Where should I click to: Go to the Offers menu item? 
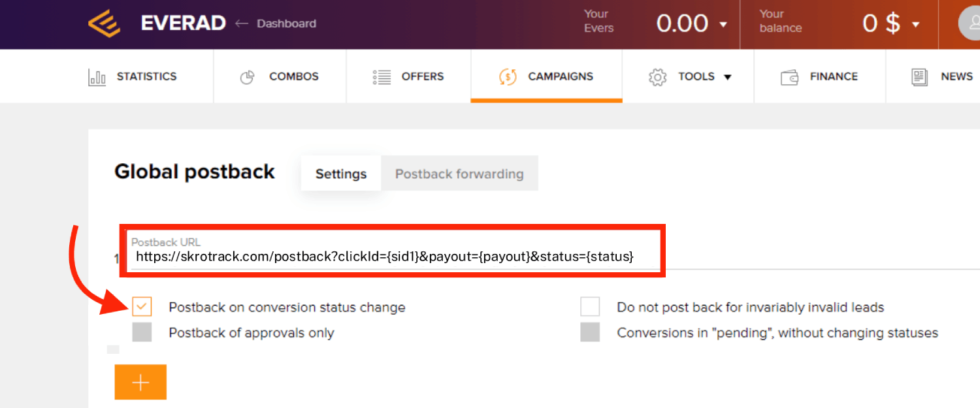click(x=423, y=76)
